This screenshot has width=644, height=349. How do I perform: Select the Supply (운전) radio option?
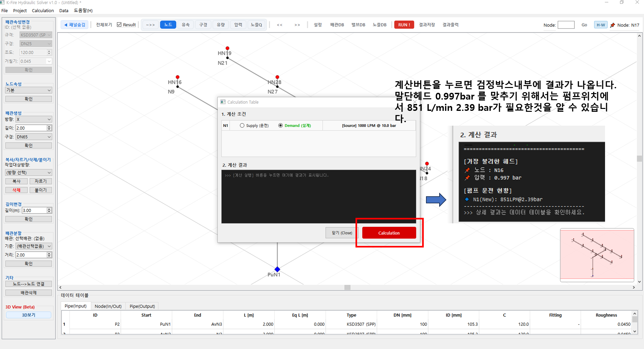(x=242, y=126)
